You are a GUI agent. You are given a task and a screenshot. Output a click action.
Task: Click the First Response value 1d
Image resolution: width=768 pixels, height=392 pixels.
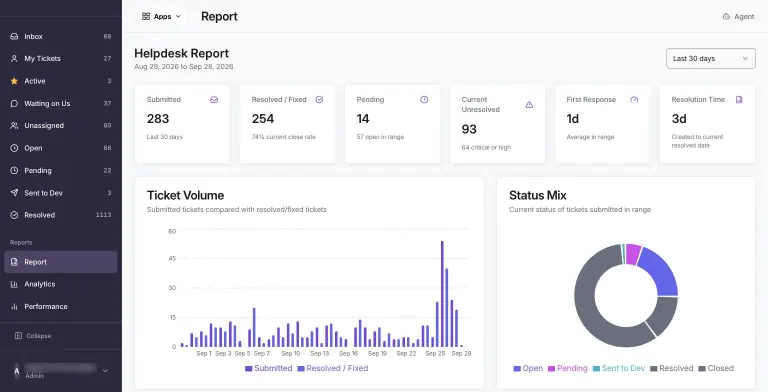click(573, 119)
